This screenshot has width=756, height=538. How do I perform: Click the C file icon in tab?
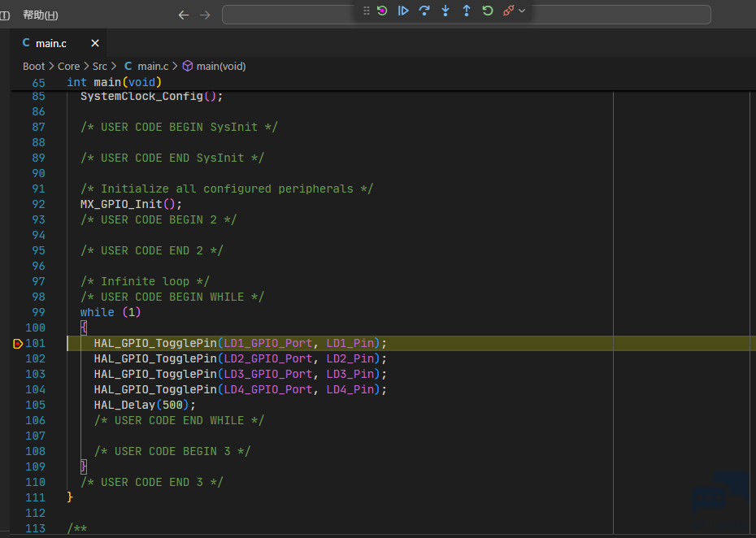[26, 43]
